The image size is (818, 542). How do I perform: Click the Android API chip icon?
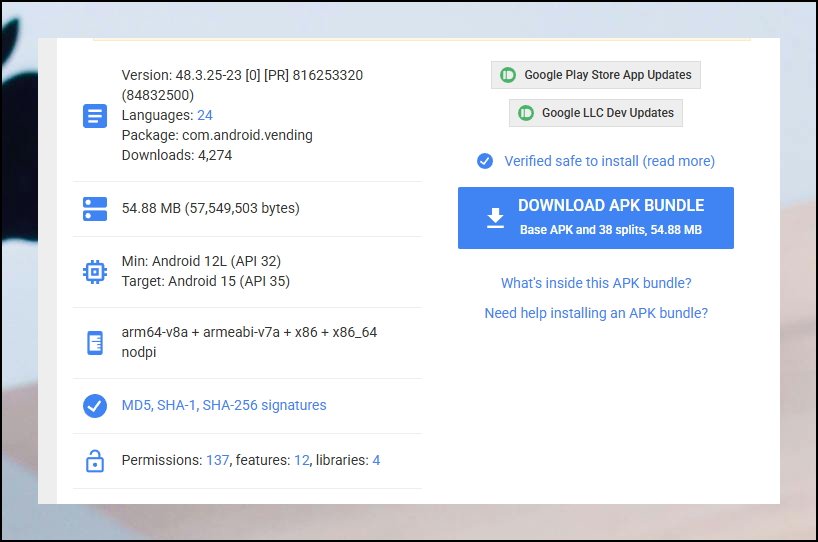[95, 272]
